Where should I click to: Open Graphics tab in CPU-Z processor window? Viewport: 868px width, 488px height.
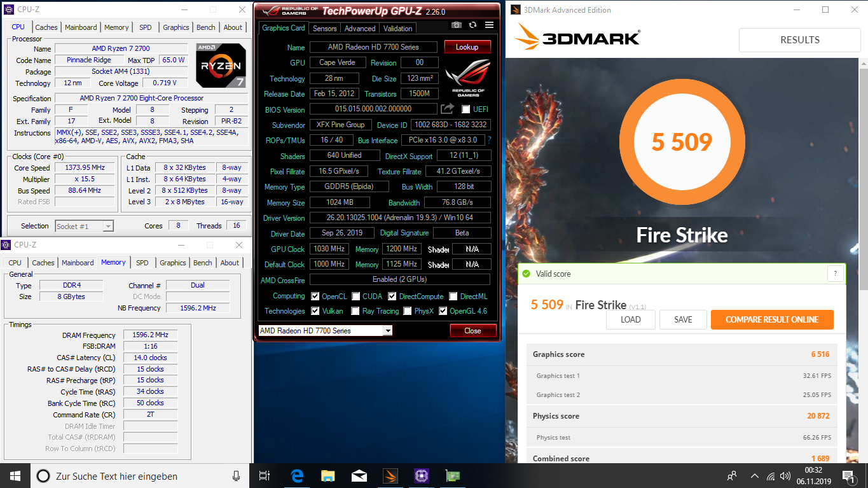tap(176, 27)
